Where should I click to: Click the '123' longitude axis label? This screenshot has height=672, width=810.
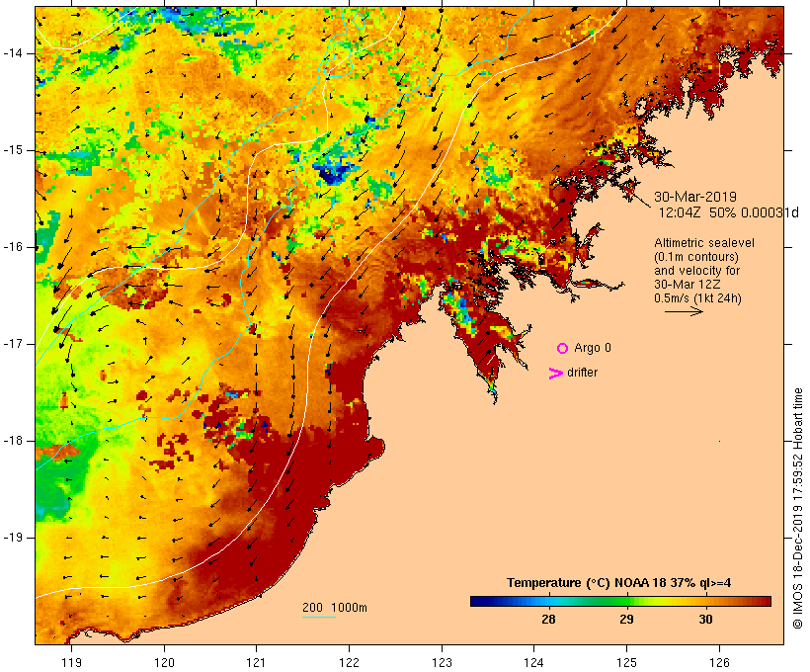[x=442, y=662]
